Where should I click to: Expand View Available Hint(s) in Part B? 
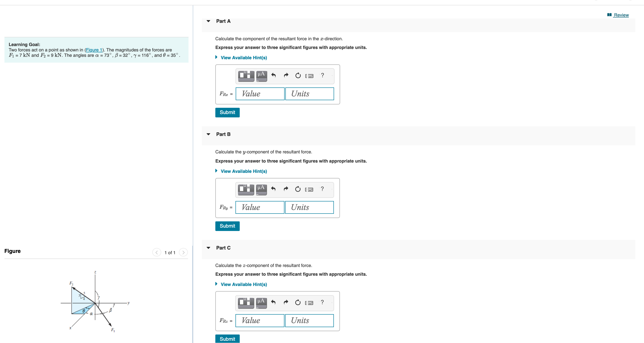pyautogui.click(x=243, y=171)
